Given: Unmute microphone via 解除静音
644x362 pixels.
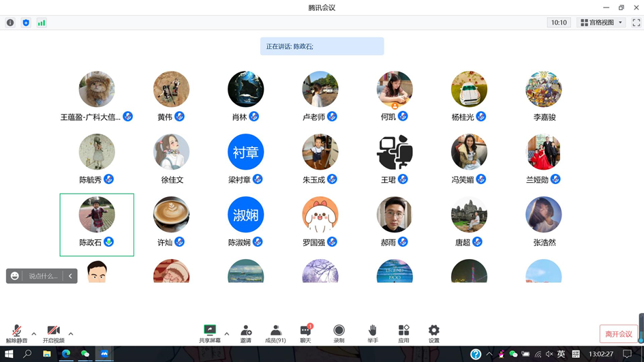Looking at the screenshot, I should [x=16, y=333].
